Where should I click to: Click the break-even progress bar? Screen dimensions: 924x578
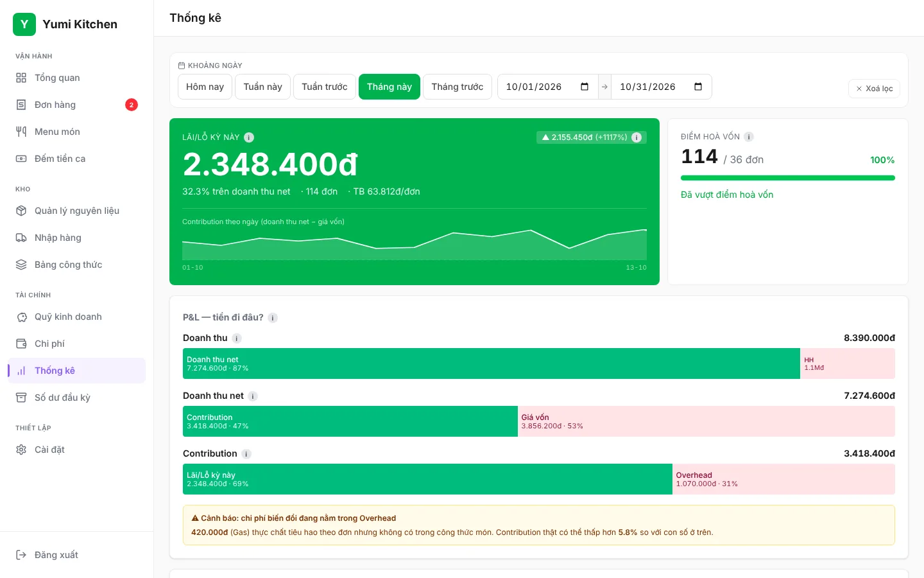788,178
